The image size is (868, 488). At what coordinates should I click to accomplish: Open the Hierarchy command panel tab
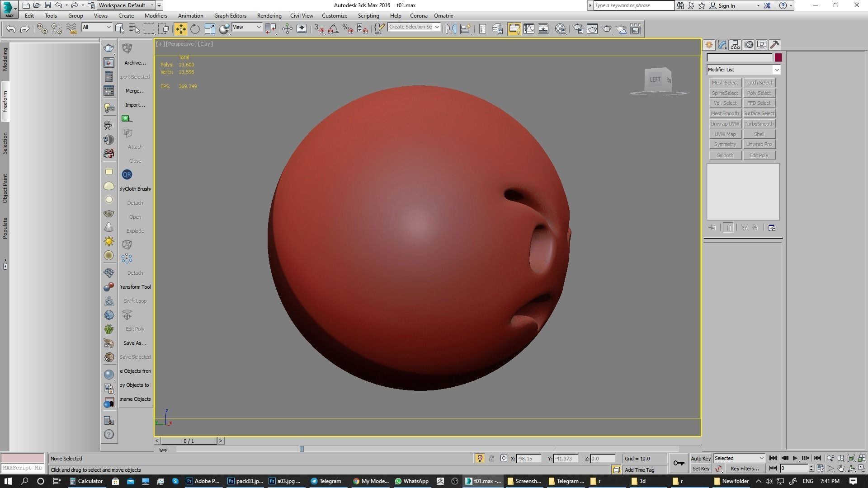click(735, 45)
